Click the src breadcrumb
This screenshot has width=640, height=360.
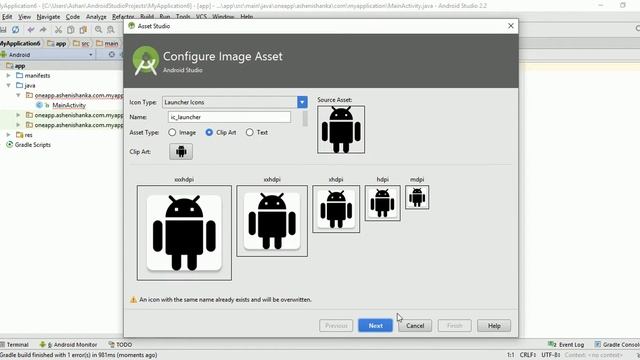81,43
